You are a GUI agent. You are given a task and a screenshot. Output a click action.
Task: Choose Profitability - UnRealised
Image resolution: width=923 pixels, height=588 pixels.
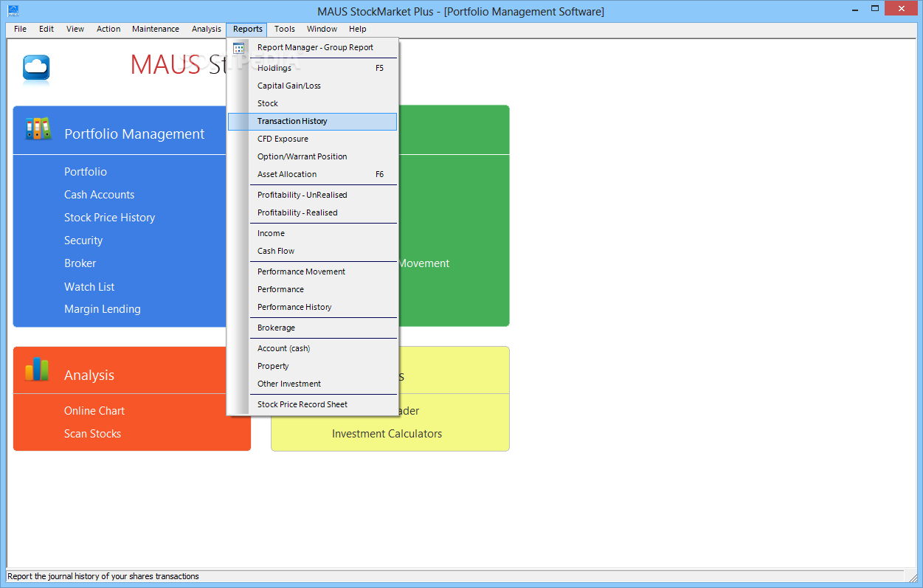312,195
